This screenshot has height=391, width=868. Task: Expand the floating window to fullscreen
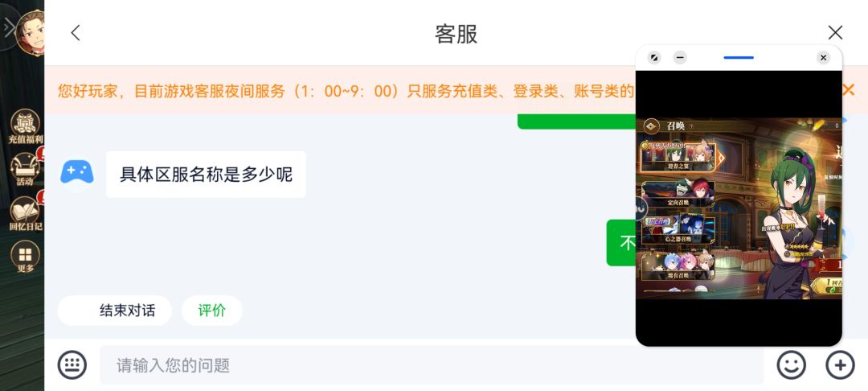(x=654, y=58)
